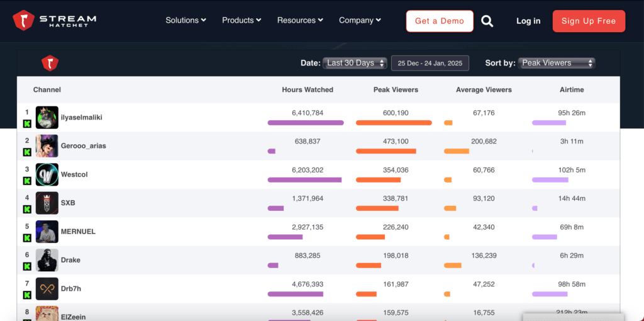The width and height of the screenshot is (644, 321).
Task: Select channel name Westcol
Action: coord(74,174)
